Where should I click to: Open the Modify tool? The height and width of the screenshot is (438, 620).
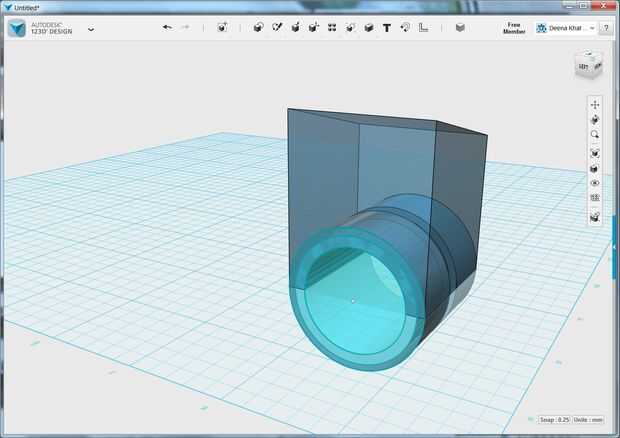pos(314,27)
